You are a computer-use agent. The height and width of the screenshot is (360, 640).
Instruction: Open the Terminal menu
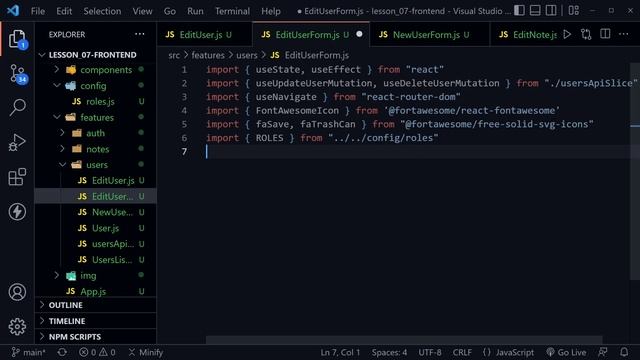click(232, 11)
